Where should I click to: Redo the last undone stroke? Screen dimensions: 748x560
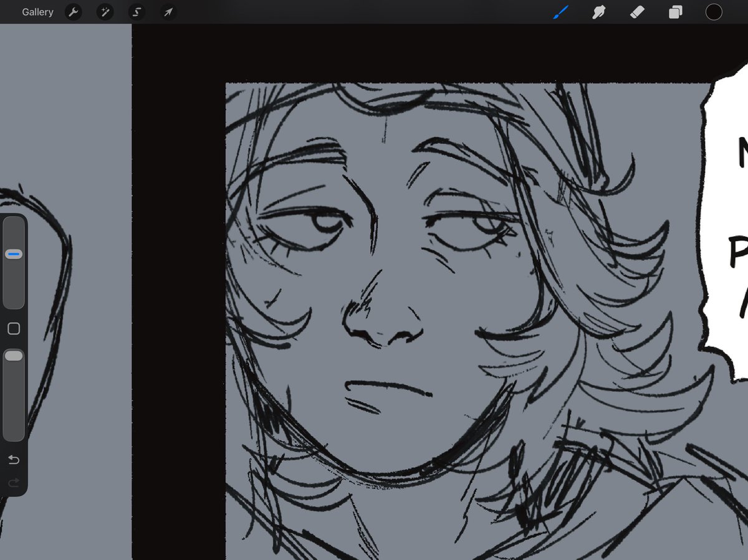tap(14, 482)
